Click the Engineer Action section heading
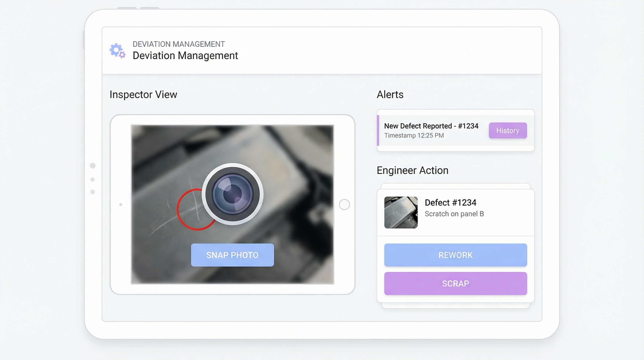This screenshot has width=644, height=360. tap(413, 170)
